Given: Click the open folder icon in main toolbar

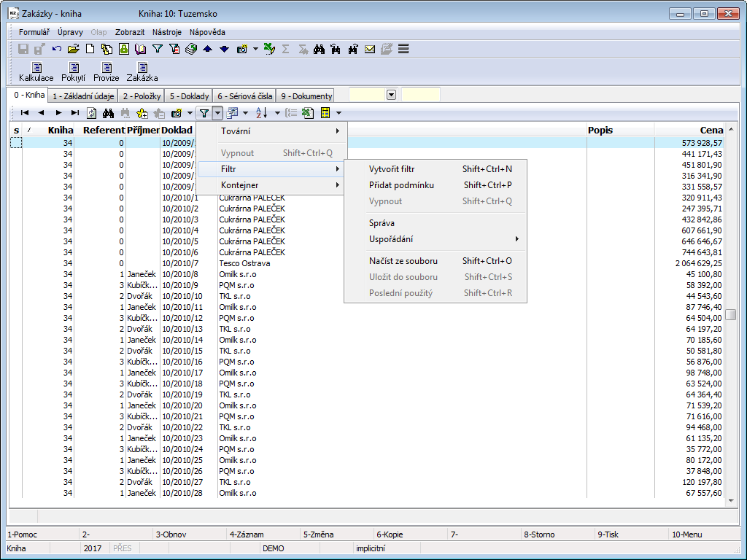Looking at the screenshot, I should (73, 49).
